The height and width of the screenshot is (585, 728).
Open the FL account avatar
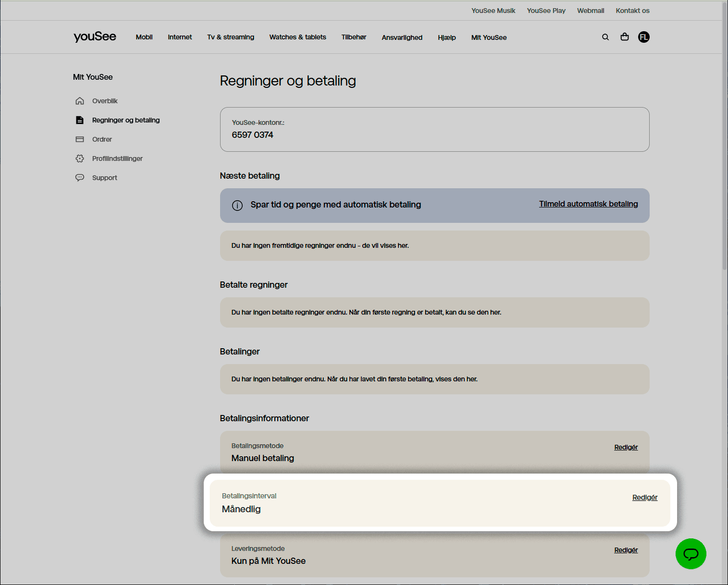643,37
